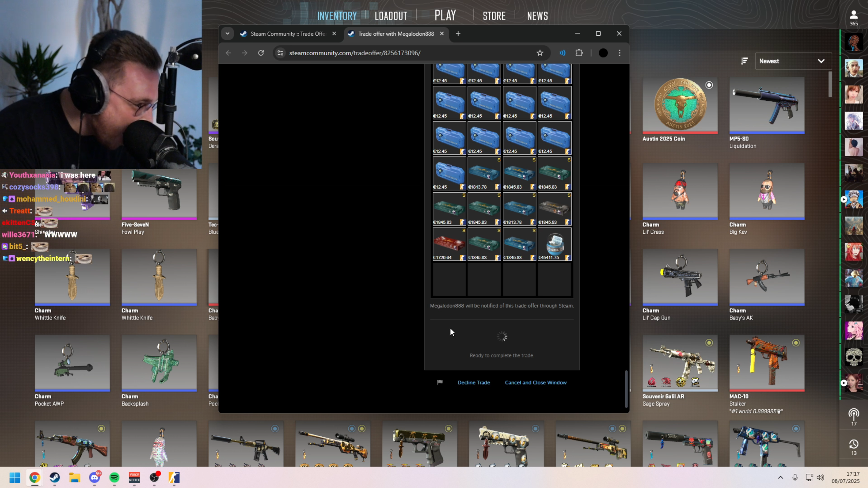868x488 pixels.
Task: Open friends list icon showing 365
Action: click(853, 18)
